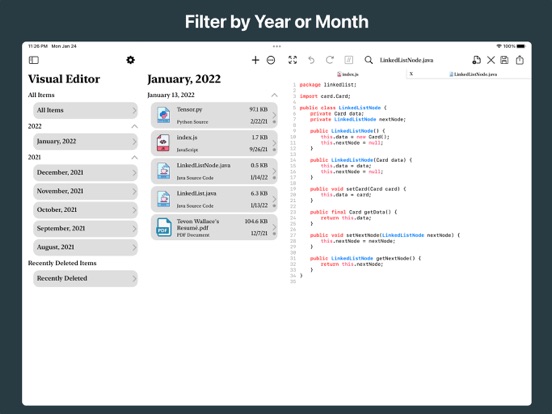The image size is (552, 414).
Task: Open Resumé.pdf row disclosure chevron
Action: point(274,227)
